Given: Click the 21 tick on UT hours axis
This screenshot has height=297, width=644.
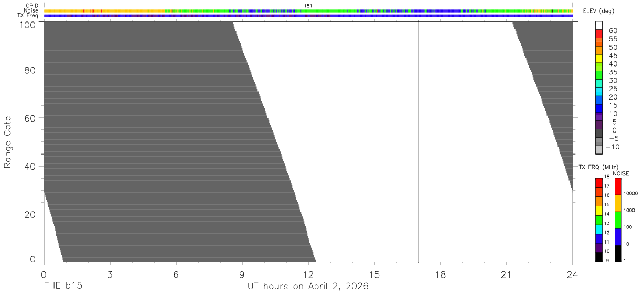Looking at the screenshot, I should [506, 274].
